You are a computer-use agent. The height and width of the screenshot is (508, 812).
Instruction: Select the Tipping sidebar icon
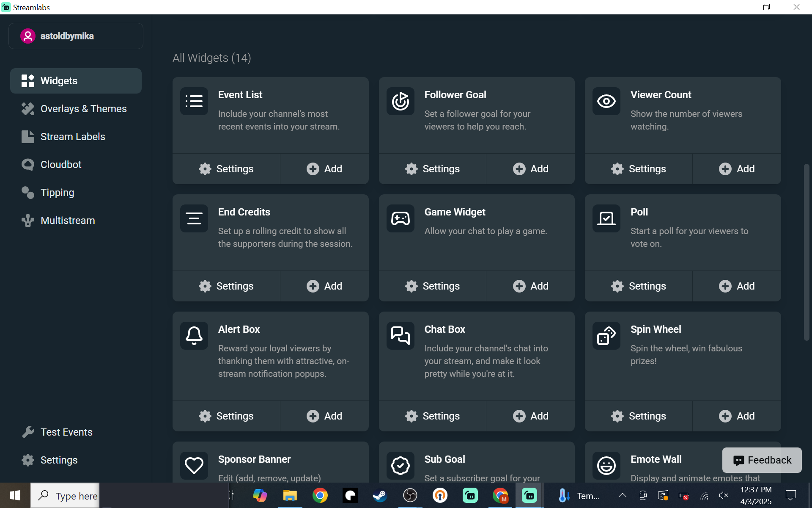(28, 192)
